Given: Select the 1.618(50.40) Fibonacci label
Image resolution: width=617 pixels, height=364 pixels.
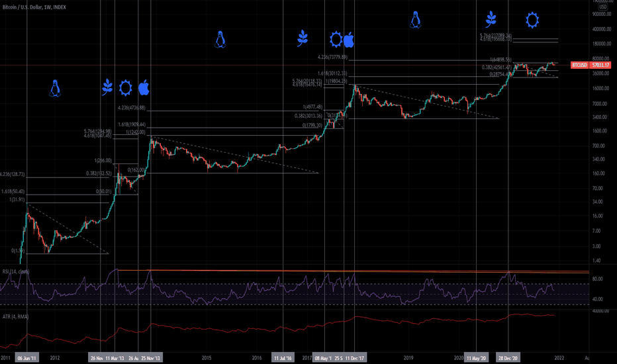Looking at the screenshot, I should (x=13, y=192).
